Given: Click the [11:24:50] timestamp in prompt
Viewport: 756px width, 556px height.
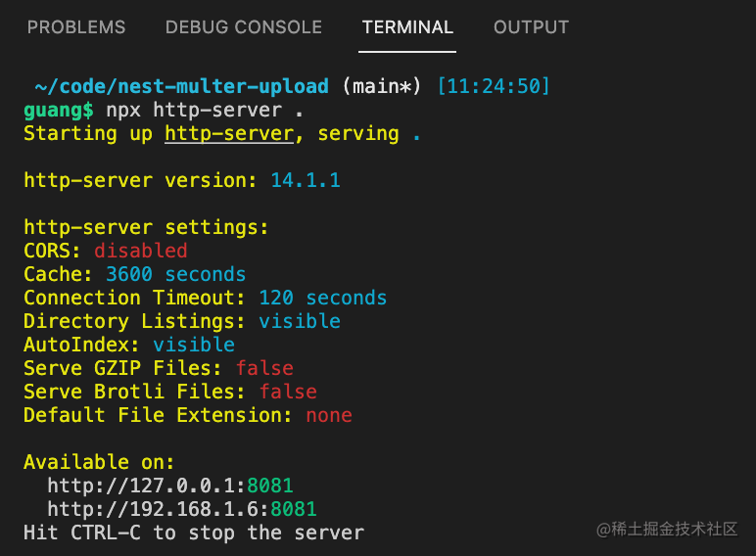Looking at the screenshot, I should (494, 86).
